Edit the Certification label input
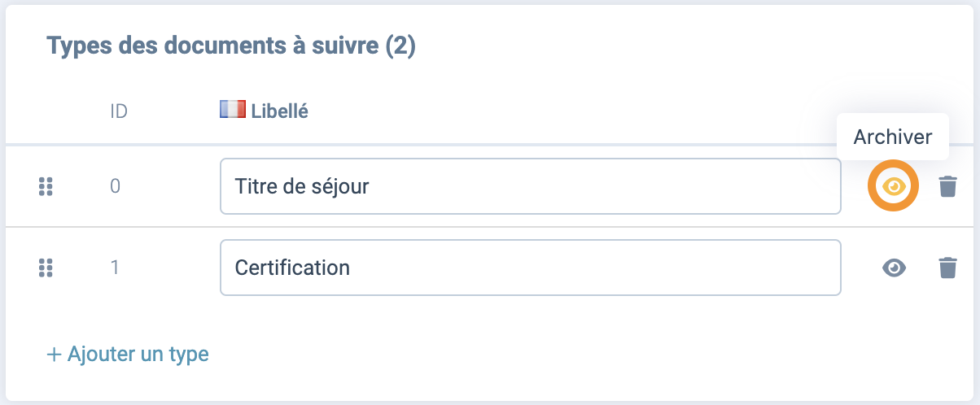Screen dimensions: 980x405 coord(530,268)
